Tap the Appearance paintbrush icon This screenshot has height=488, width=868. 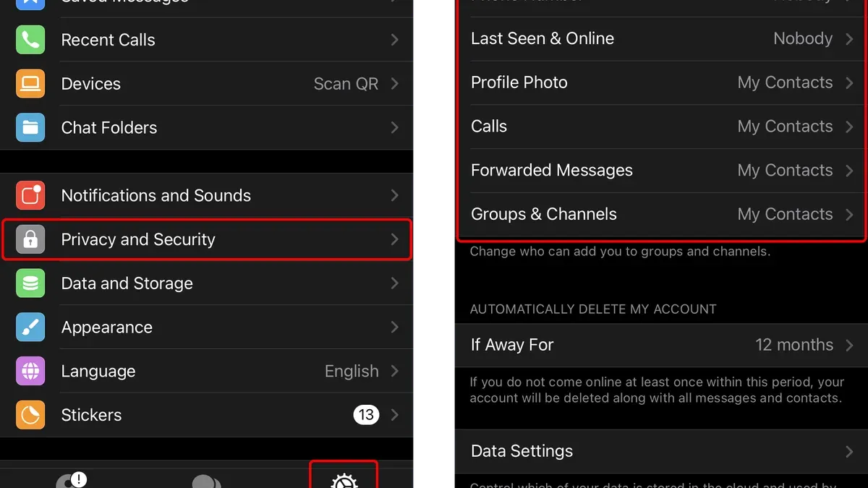30,328
